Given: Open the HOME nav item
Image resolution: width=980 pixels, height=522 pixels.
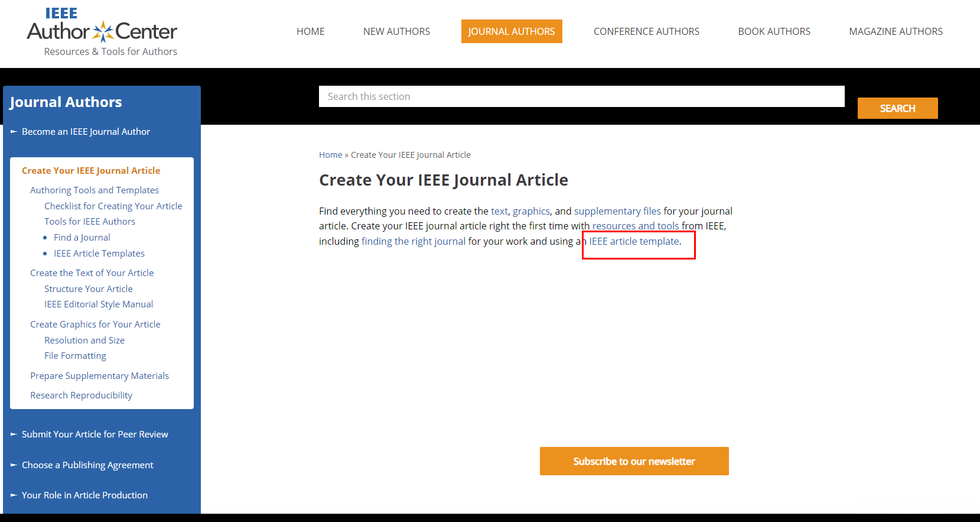Looking at the screenshot, I should point(311,31).
